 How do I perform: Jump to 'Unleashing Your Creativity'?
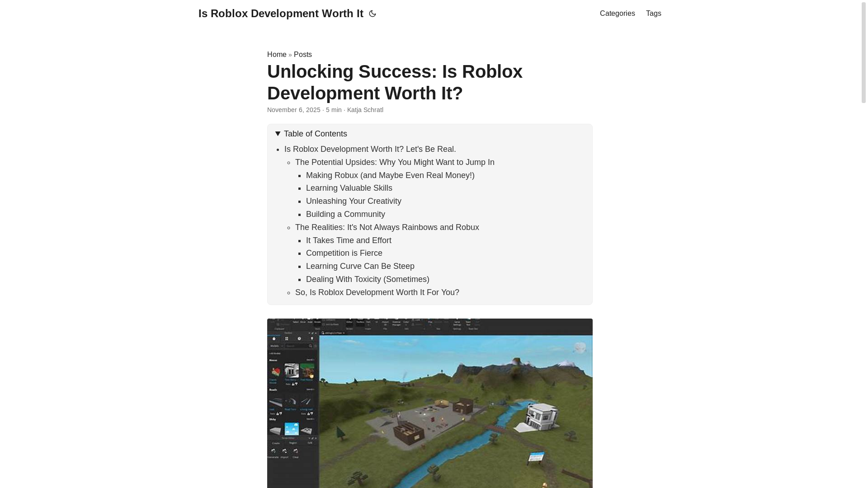(x=354, y=201)
